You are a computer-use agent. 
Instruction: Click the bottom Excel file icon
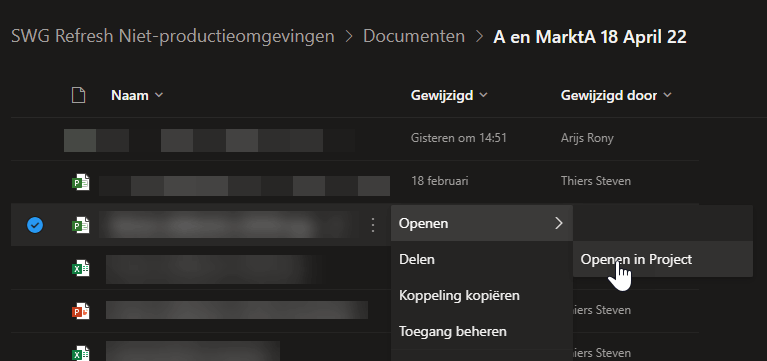pos(81,353)
